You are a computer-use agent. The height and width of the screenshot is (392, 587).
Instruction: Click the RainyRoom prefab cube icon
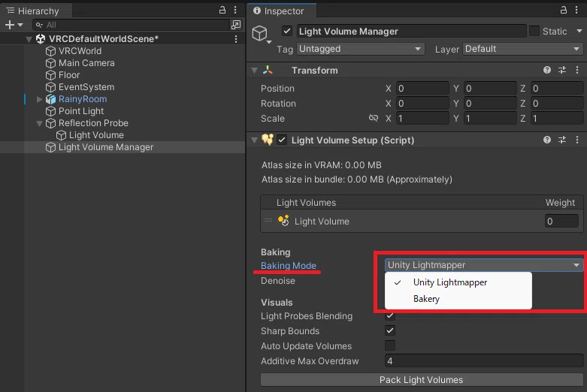pyautogui.click(x=50, y=99)
